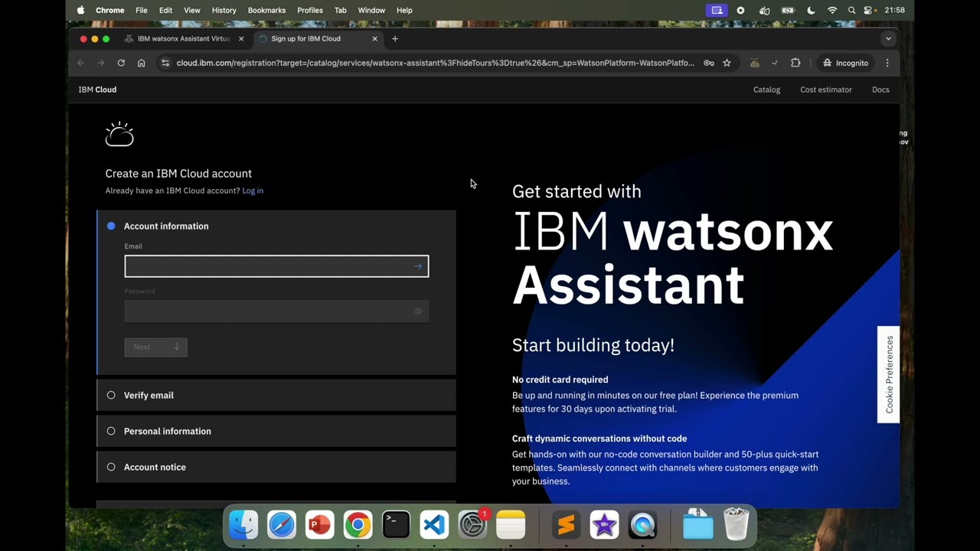Click the IBM Cloud header link
Viewport: 980px width, 551px height.
pyautogui.click(x=97, y=90)
